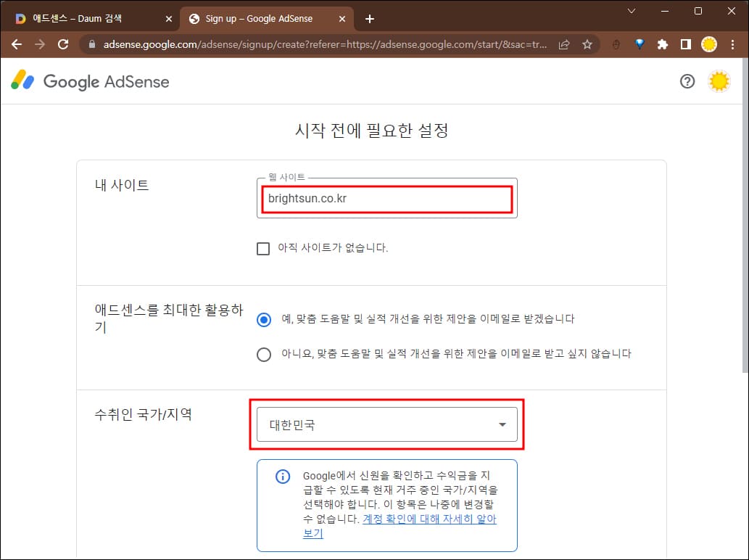
Task: Open the tab search chevron in title bar
Action: [632, 10]
